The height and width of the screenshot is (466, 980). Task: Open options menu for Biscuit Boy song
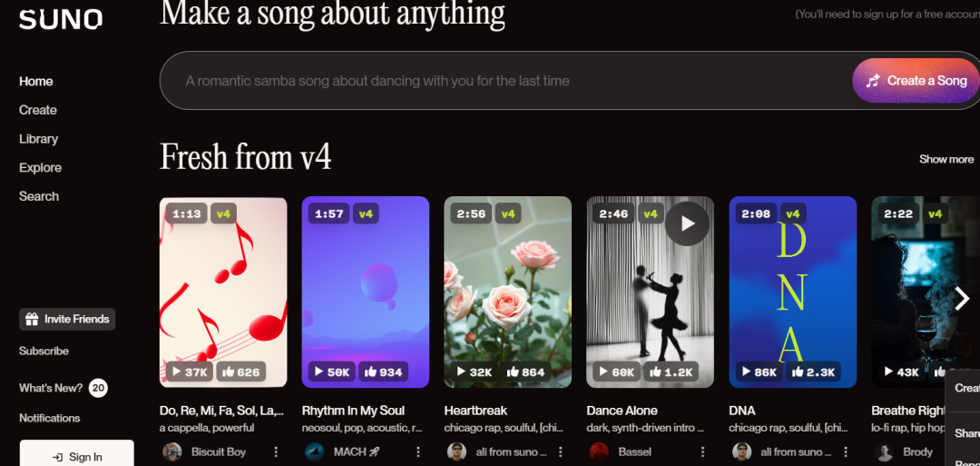[276, 451]
